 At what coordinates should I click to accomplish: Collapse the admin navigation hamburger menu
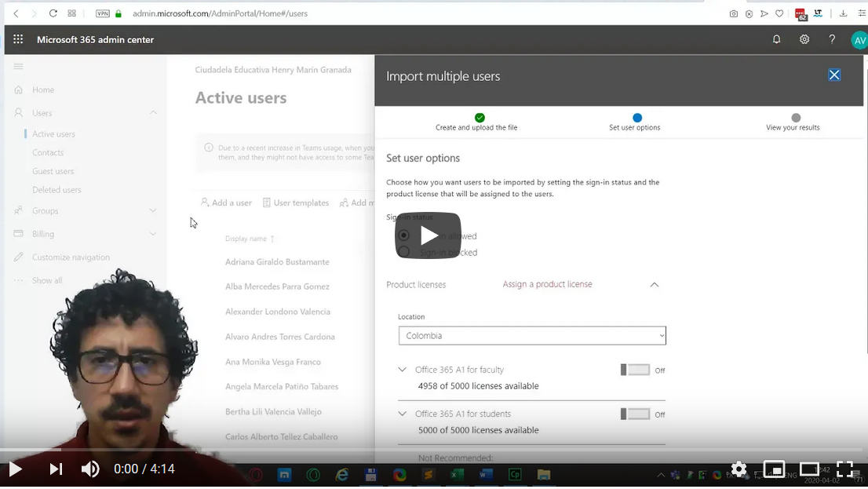click(17, 66)
